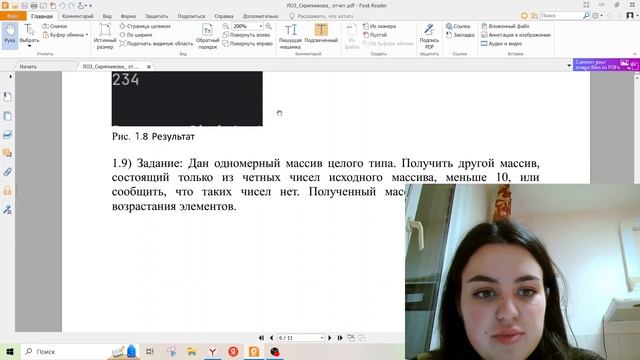Screen dimensions: 640x360
Task: Click the Windows taskbar Поиск search box
Action: tap(80, 351)
